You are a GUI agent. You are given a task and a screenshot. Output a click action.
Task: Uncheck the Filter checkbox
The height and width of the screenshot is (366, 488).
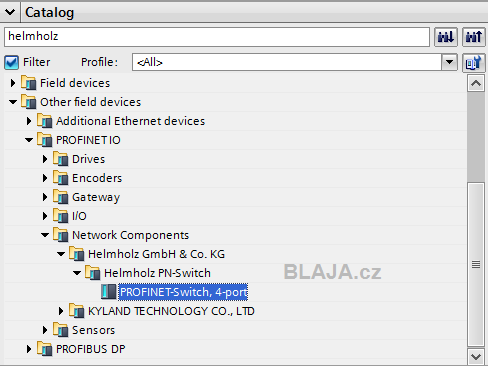[x=12, y=62]
